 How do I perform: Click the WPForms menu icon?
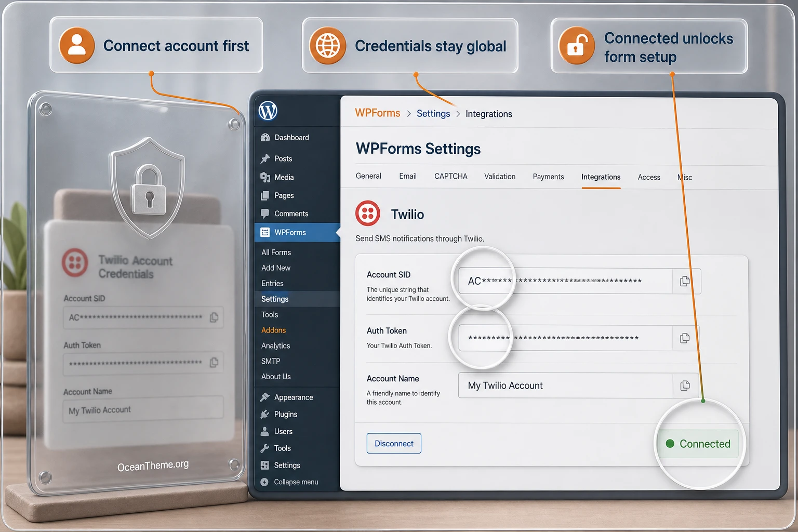coord(265,232)
